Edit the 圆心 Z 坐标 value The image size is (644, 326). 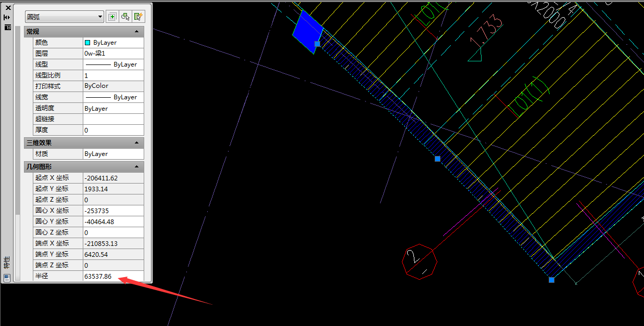click(113, 232)
